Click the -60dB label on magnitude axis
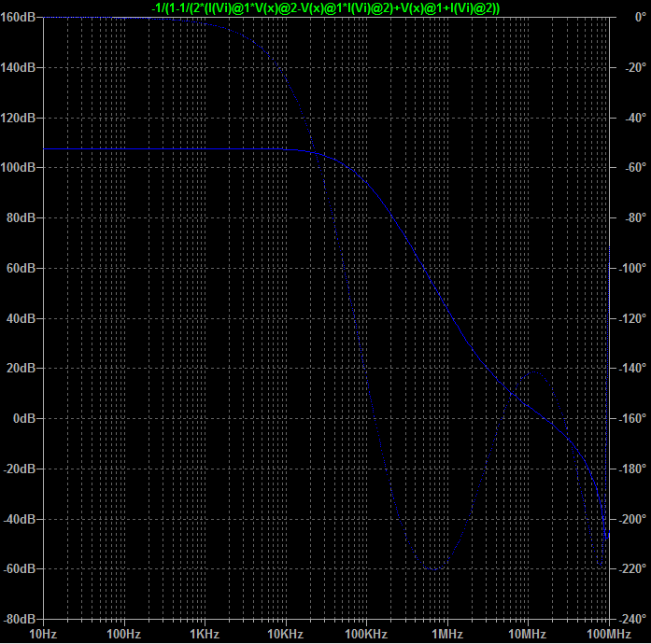This screenshot has height=644, width=651. click(20, 568)
